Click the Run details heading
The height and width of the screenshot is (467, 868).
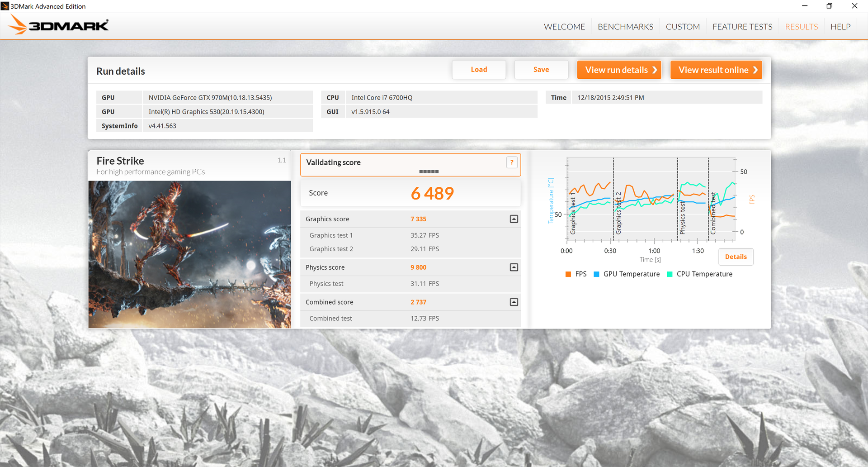pos(121,71)
